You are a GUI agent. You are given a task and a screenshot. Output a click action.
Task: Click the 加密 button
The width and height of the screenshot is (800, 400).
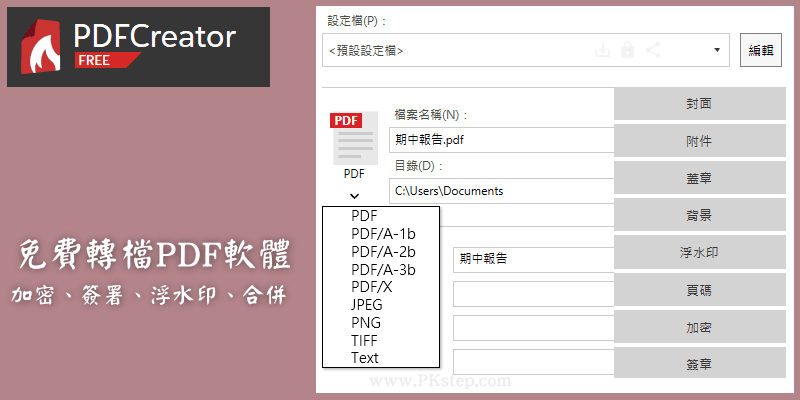(x=699, y=327)
